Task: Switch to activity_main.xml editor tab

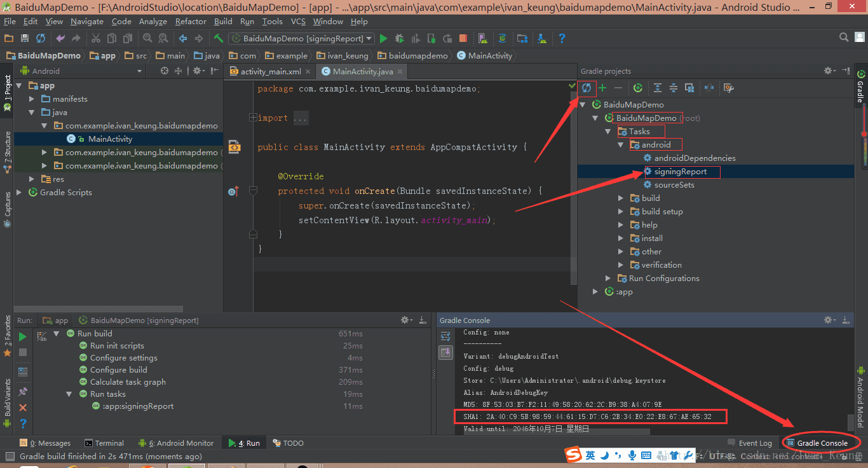Action: coord(271,72)
